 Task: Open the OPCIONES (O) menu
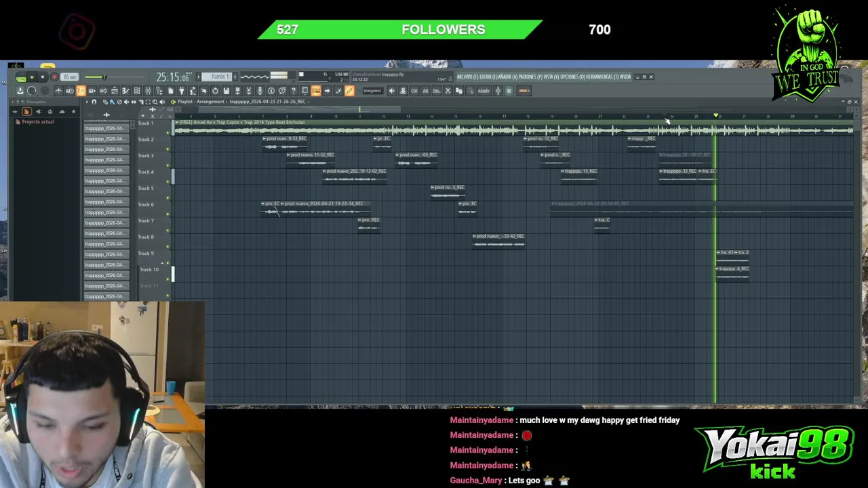pos(572,77)
